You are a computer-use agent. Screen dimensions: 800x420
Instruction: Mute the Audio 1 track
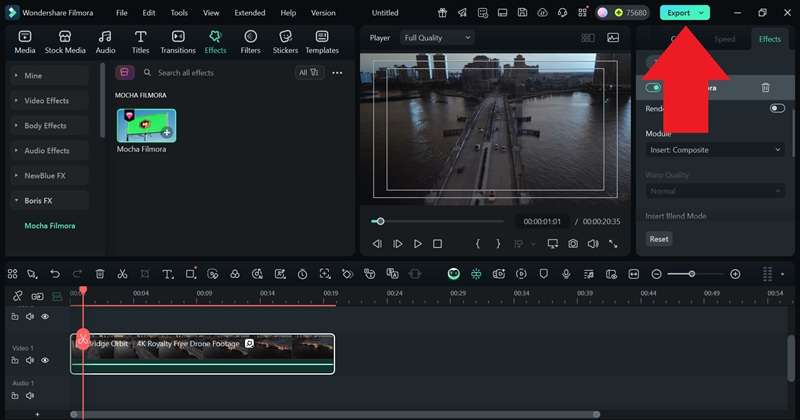click(x=30, y=396)
